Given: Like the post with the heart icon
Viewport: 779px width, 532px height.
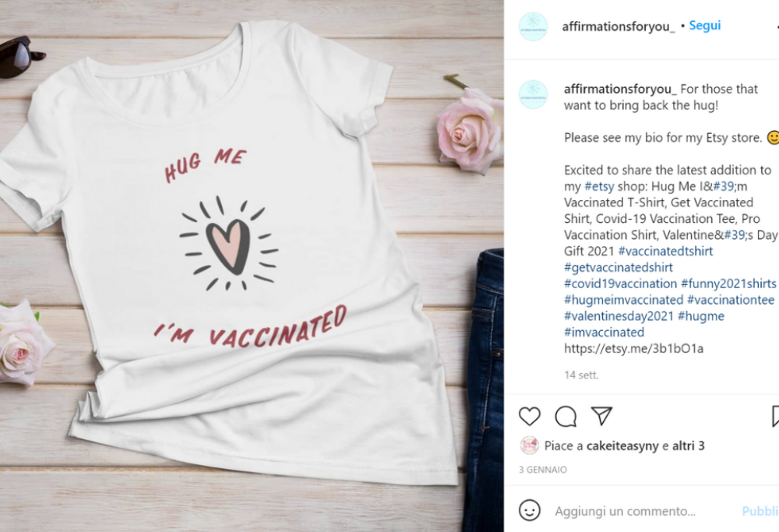Looking at the screenshot, I should click(x=530, y=416).
